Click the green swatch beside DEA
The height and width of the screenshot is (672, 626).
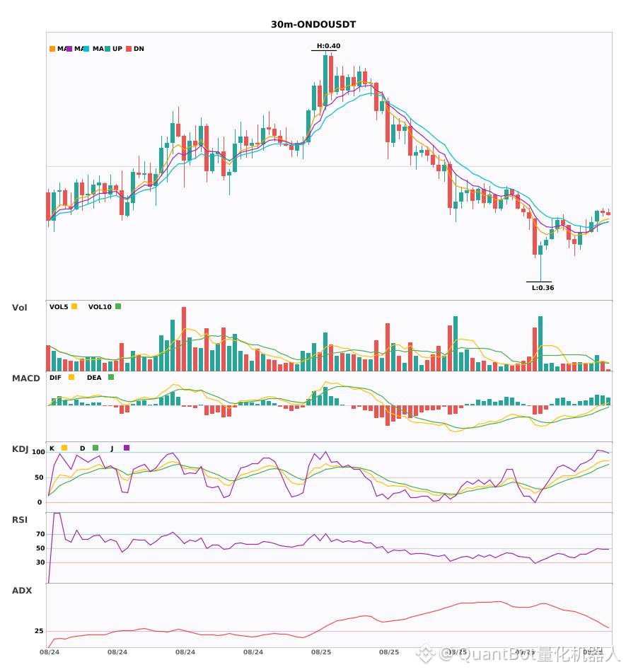pos(111,377)
